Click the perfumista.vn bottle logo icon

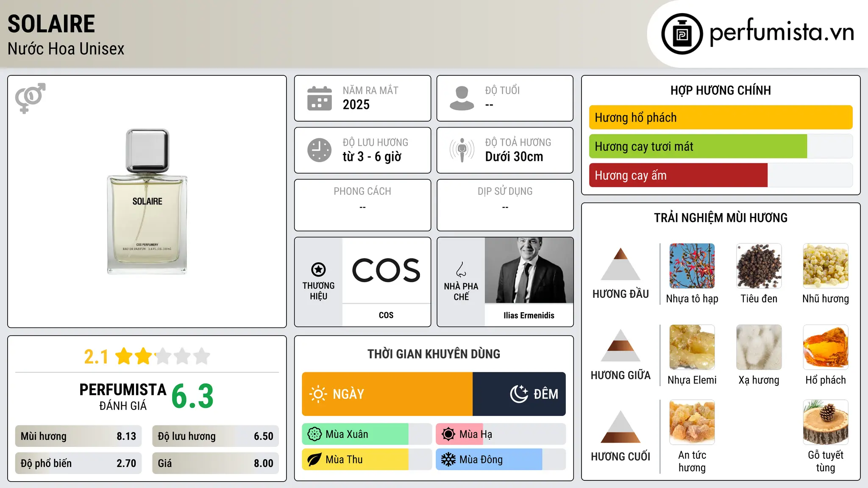pyautogui.click(x=682, y=34)
